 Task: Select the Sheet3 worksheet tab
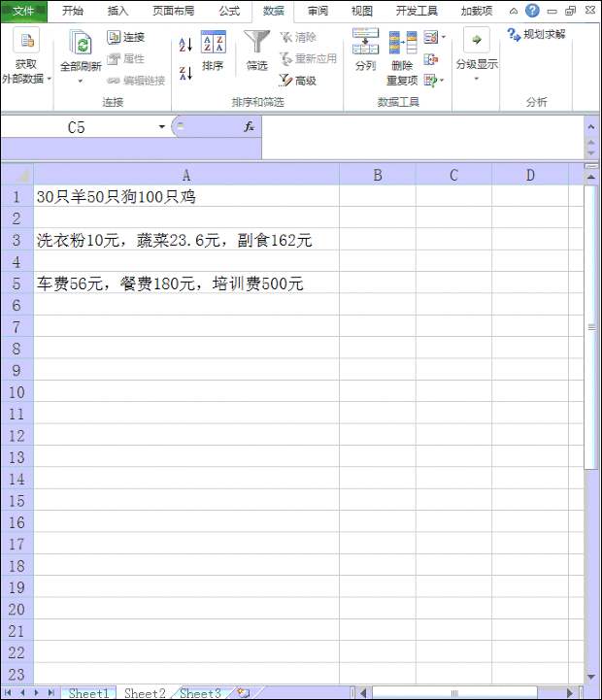tap(201, 693)
